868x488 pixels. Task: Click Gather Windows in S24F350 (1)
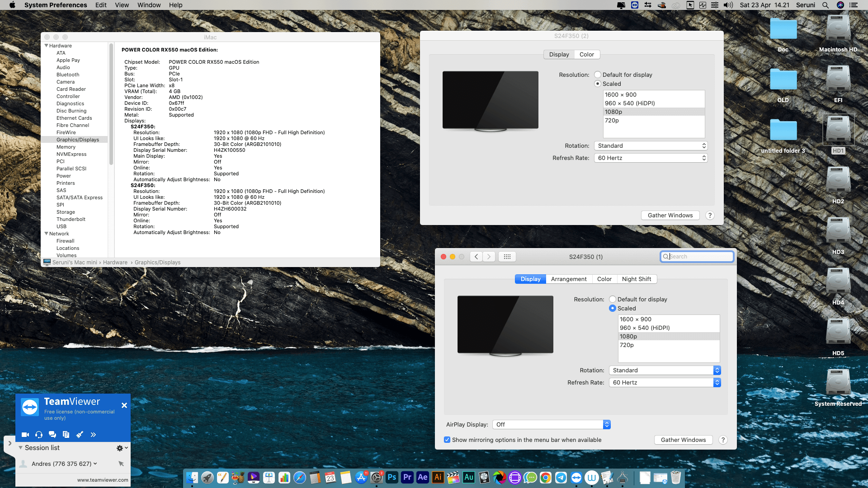click(x=683, y=440)
